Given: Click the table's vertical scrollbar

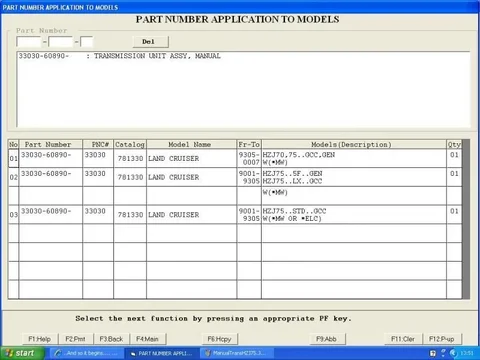Looking at the screenshot, I should [x=466, y=219].
